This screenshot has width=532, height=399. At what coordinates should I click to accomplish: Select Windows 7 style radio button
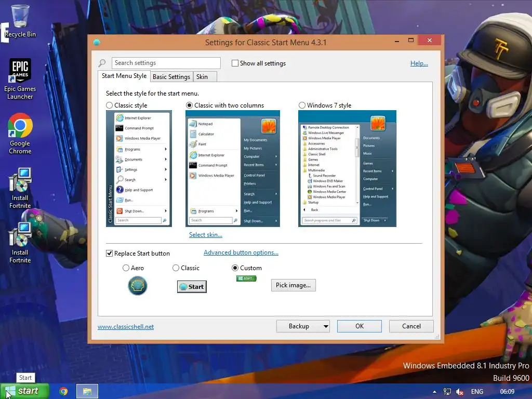[x=302, y=105]
